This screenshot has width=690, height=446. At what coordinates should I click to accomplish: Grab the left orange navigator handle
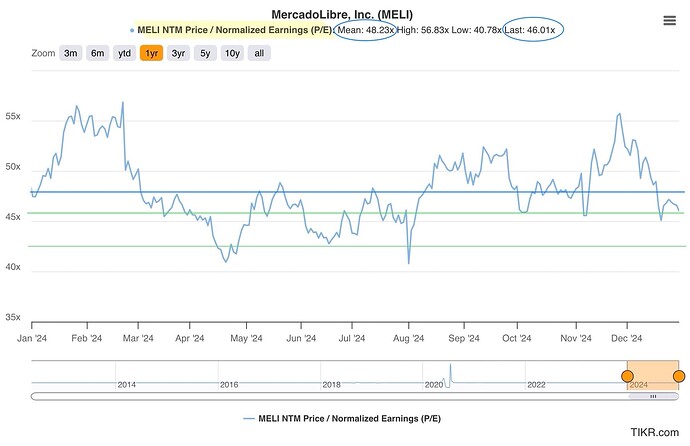pos(627,376)
